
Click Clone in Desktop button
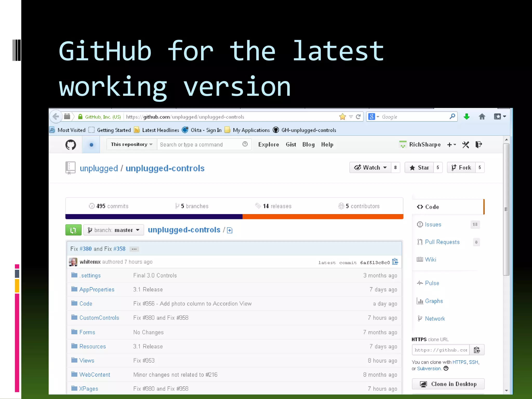[448, 384]
